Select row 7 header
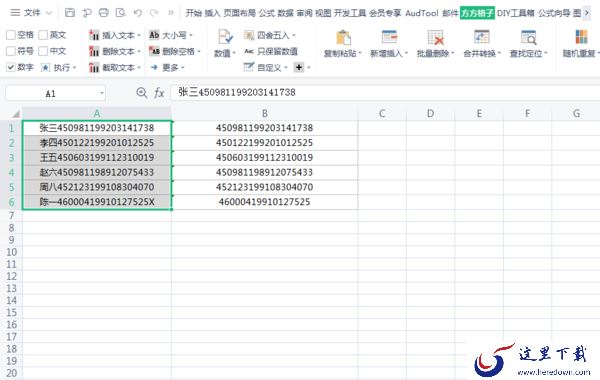Viewport: 600px width, 380px height. point(11,216)
